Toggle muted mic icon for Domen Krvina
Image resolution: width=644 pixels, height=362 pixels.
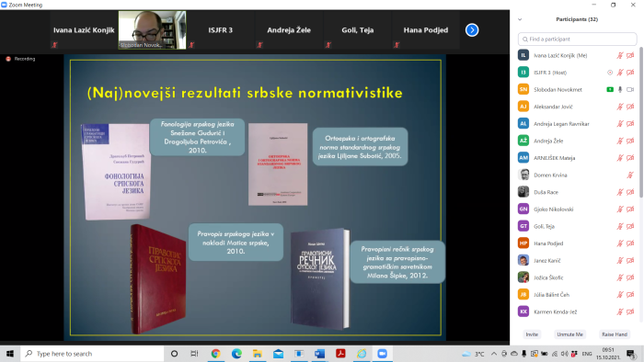pyautogui.click(x=630, y=175)
